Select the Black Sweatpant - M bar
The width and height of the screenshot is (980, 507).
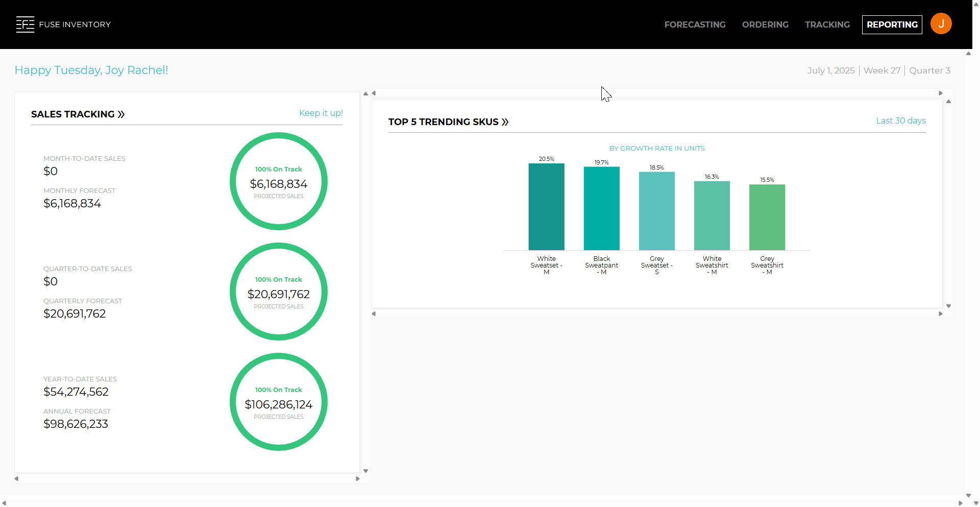[601, 208]
